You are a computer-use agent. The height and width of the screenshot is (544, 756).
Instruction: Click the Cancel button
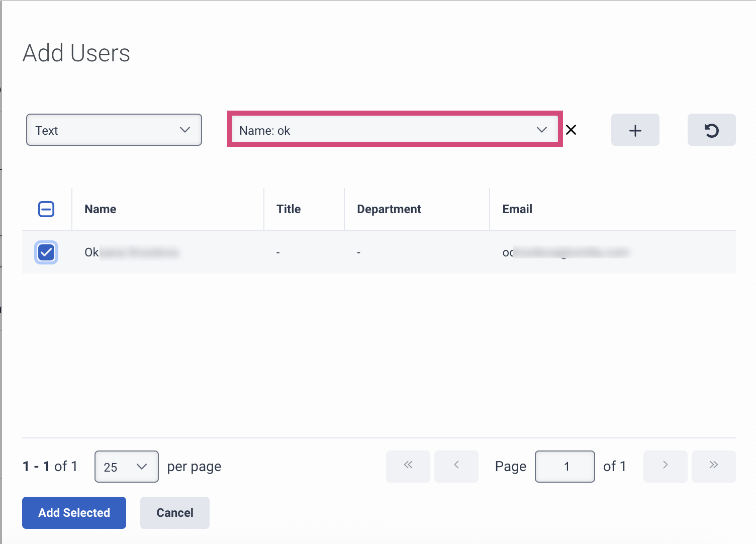click(x=174, y=513)
